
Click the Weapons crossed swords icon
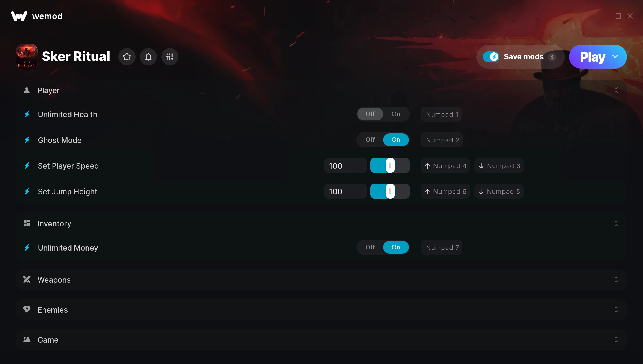[27, 279]
